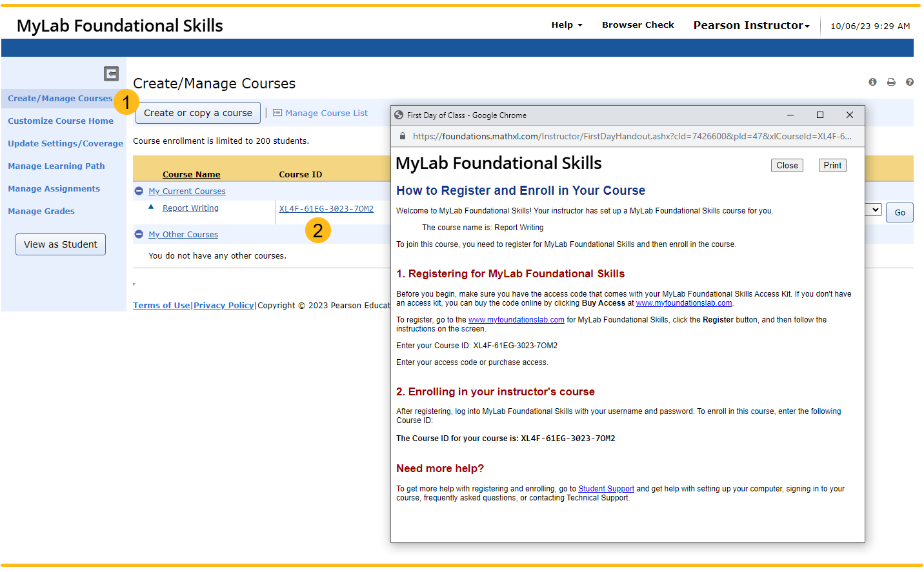Click the Go button
The image size is (924, 572).
tap(899, 212)
